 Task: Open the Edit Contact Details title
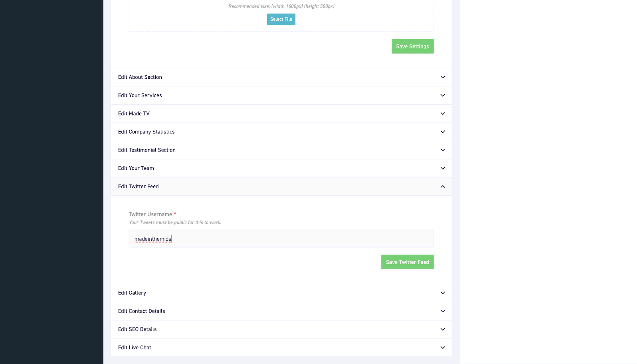(142, 311)
